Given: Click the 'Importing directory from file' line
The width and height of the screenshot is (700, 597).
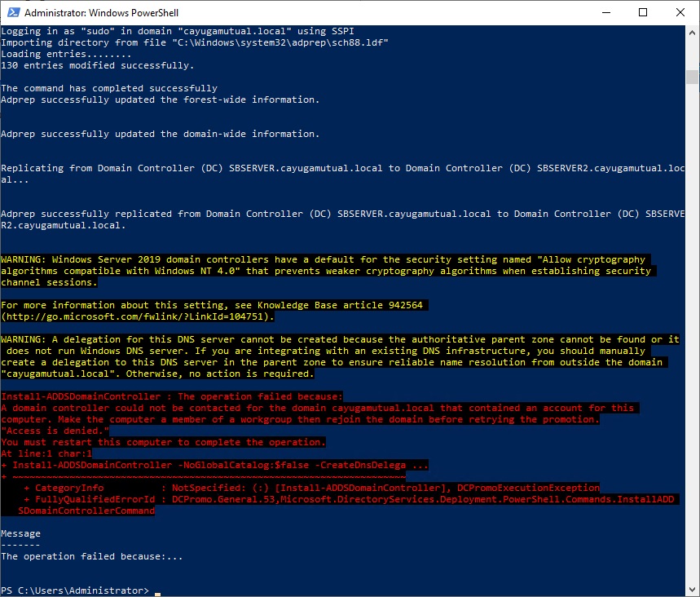Looking at the screenshot, I should (x=195, y=42).
